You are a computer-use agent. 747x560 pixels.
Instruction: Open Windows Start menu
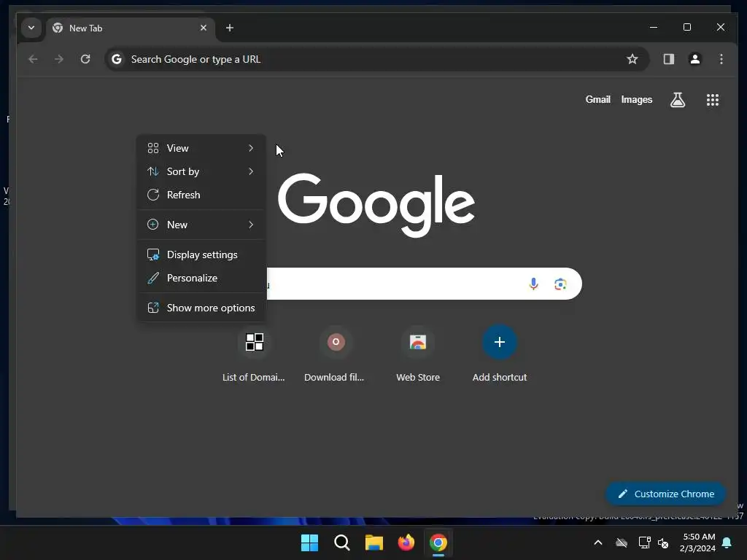click(309, 542)
